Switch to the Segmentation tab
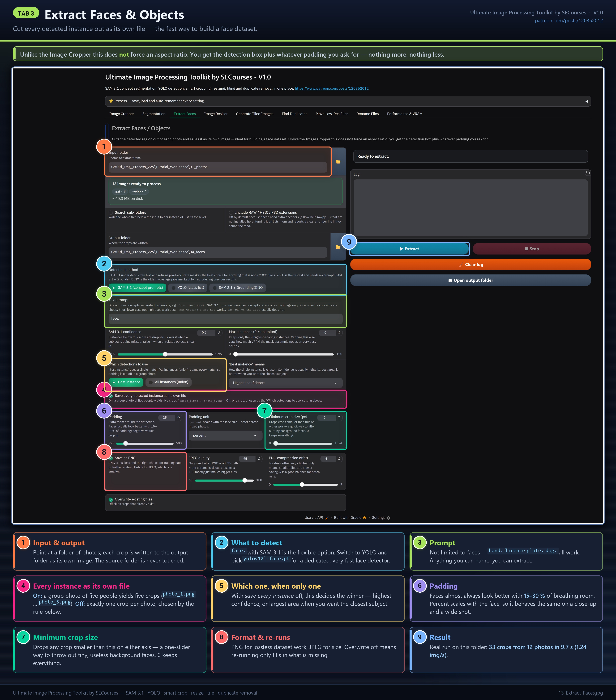 pyautogui.click(x=154, y=114)
